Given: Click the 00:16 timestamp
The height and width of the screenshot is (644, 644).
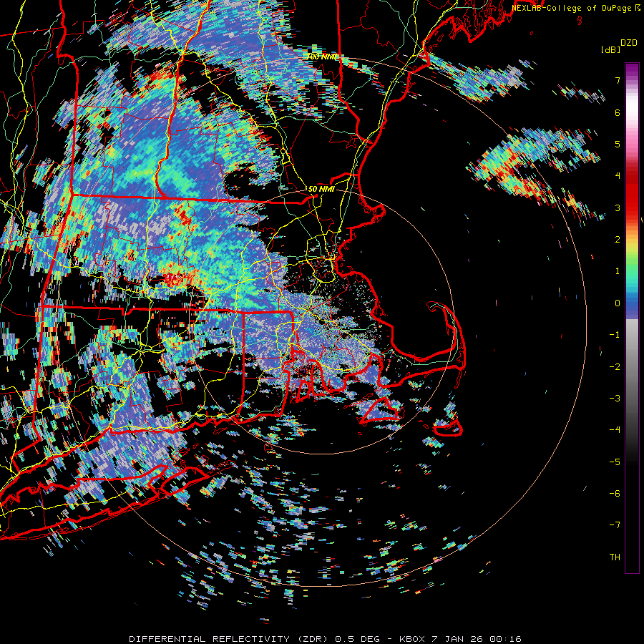Looking at the screenshot, I should click(x=506, y=639).
